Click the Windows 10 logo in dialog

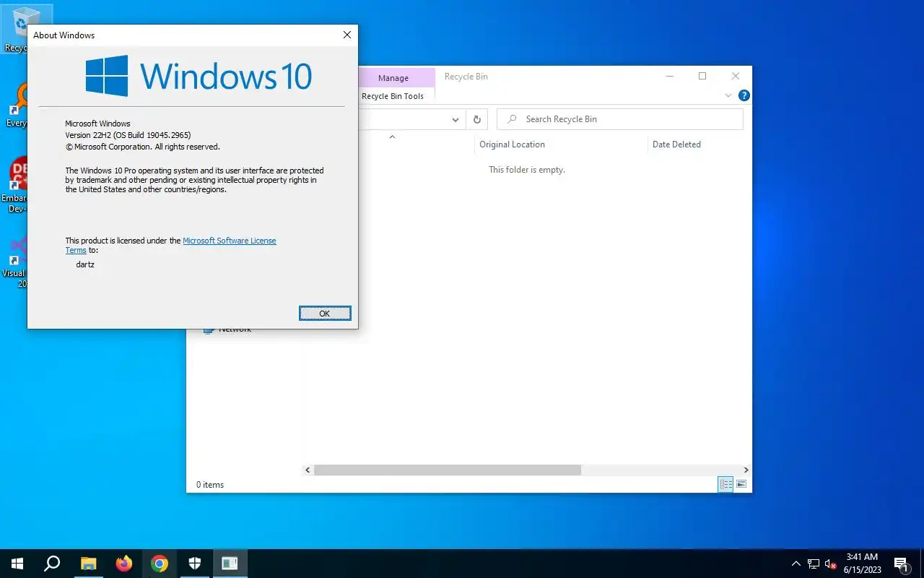[x=199, y=75]
